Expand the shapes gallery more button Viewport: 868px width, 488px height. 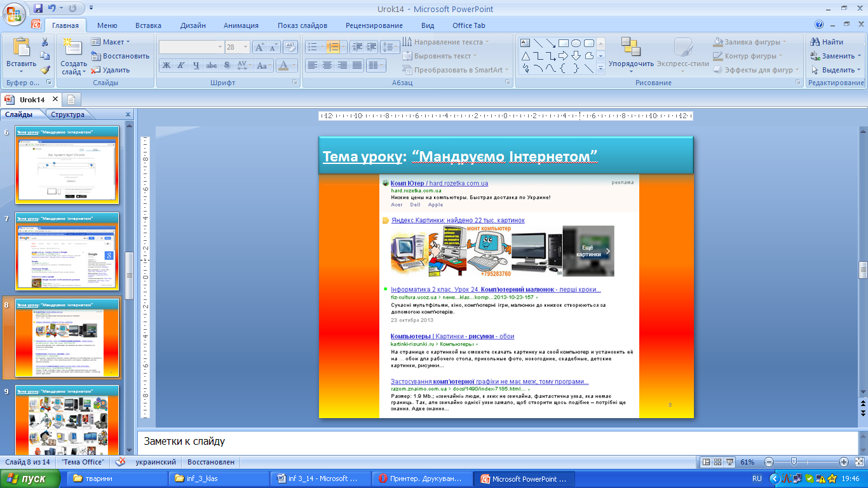click(x=600, y=69)
